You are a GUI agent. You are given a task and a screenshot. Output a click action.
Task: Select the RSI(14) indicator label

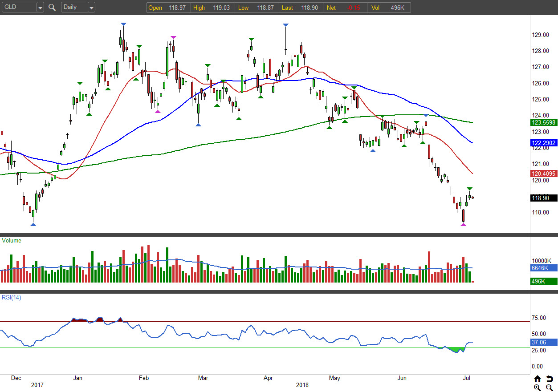[x=12, y=298]
